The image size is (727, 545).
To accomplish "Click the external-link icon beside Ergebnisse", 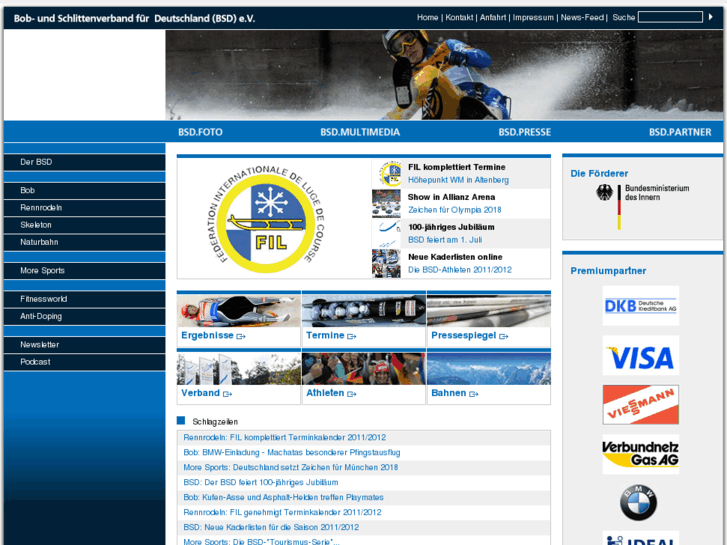I will tap(241, 336).
